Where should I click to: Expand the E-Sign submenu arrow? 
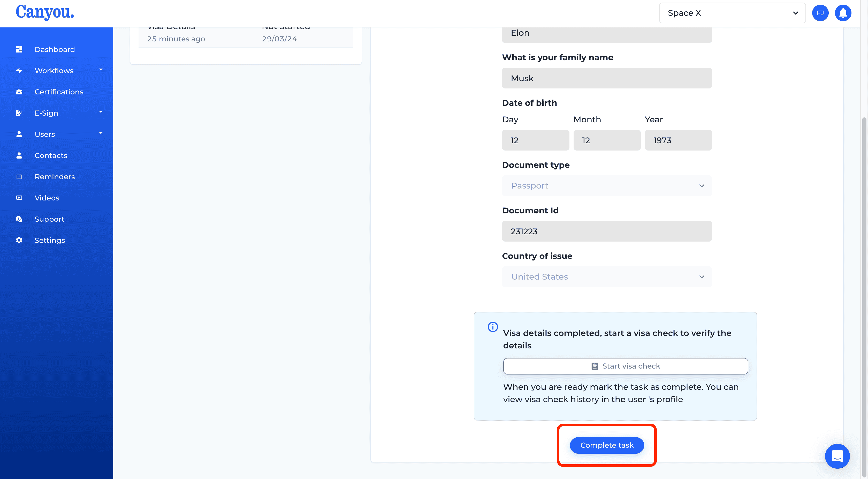pyautogui.click(x=100, y=112)
